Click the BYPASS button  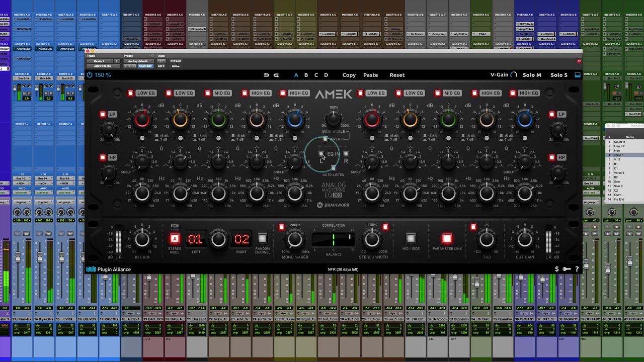coord(176,61)
